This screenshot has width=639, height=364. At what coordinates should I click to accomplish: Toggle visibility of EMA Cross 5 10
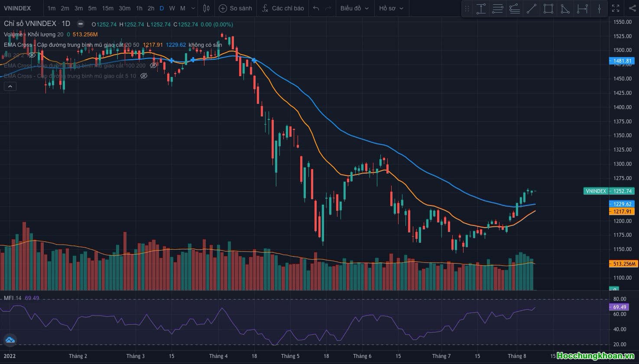pyautogui.click(x=144, y=76)
